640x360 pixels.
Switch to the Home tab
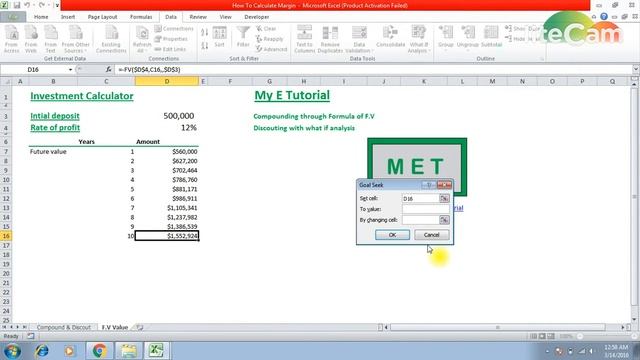point(41,17)
